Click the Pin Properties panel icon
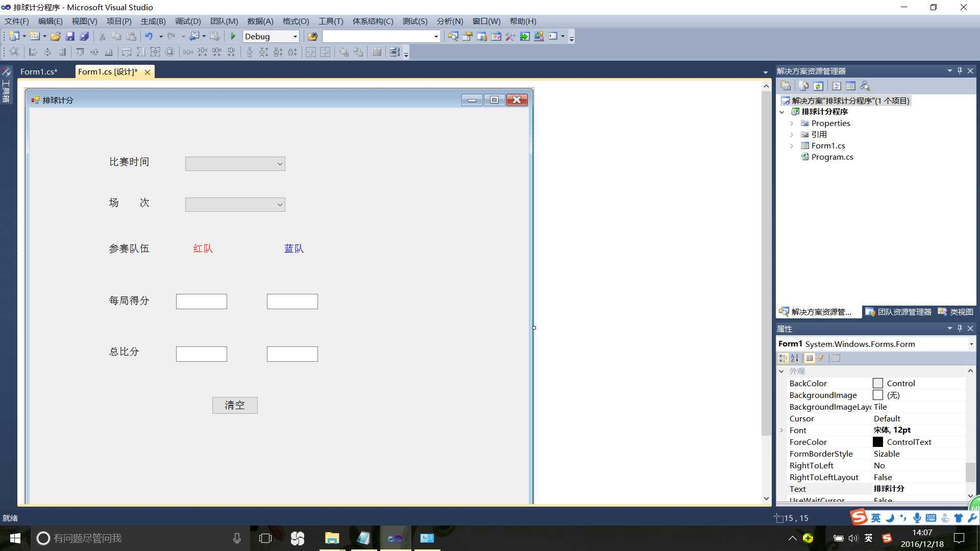Screen dimensions: 980x551 [x=960, y=329]
